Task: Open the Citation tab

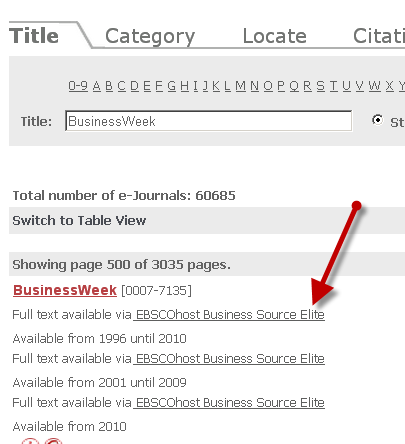Action: coord(379,36)
